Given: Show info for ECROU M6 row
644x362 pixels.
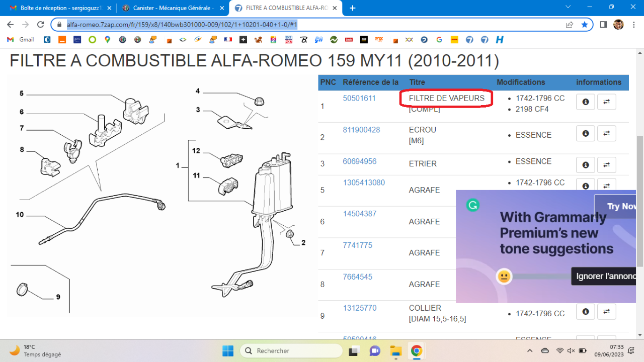Looking at the screenshot, I should [x=585, y=133].
